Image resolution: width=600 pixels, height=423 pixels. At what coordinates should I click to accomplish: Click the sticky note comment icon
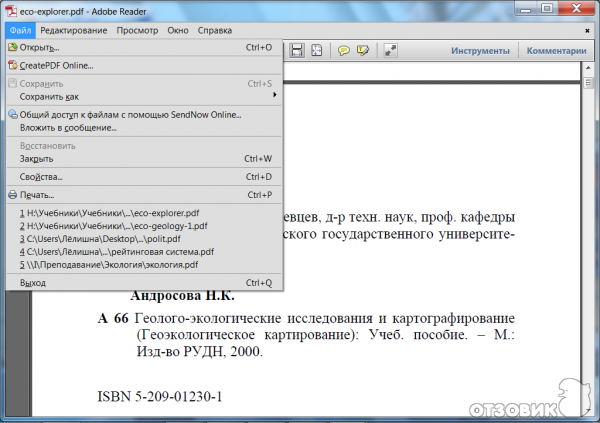(344, 50)
